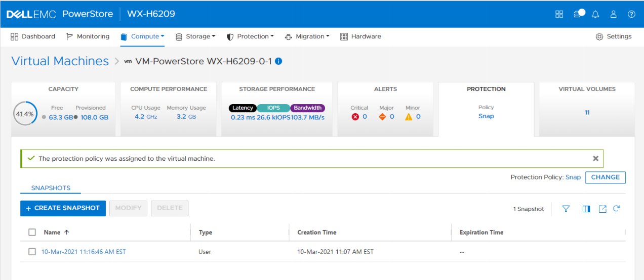644x280 pixels.
Task: Open the snapshot table filter icon
Action: pos(566,209)
